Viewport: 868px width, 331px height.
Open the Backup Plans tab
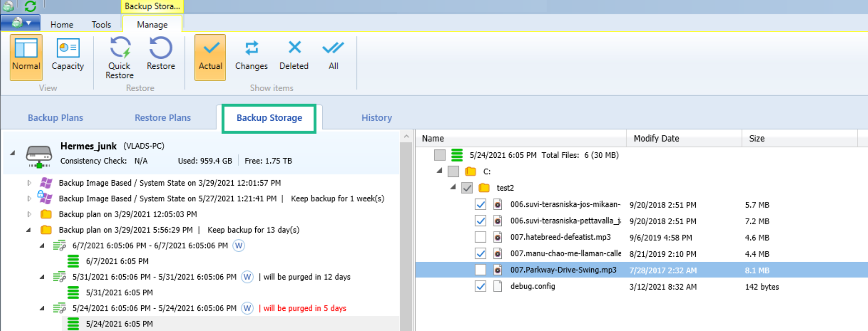pos(55,118)
